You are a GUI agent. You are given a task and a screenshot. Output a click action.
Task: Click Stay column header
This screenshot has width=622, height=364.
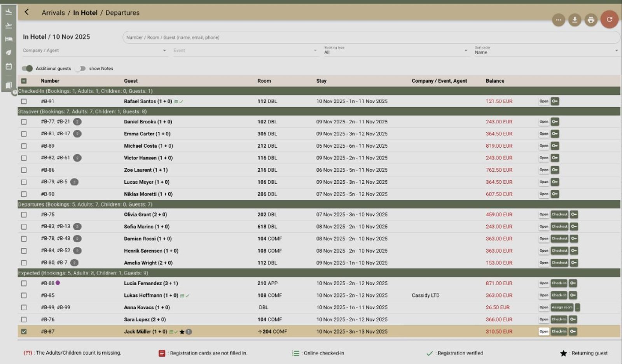321,81
